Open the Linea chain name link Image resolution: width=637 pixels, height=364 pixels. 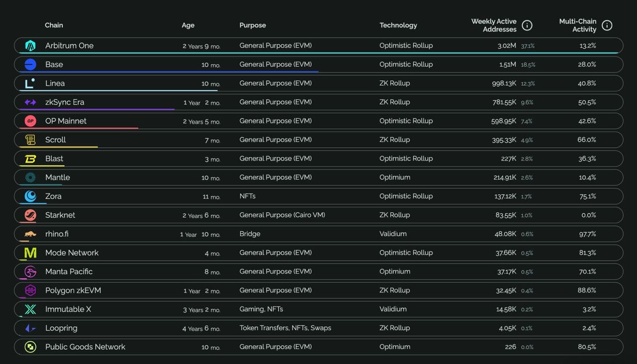[55, 84]
